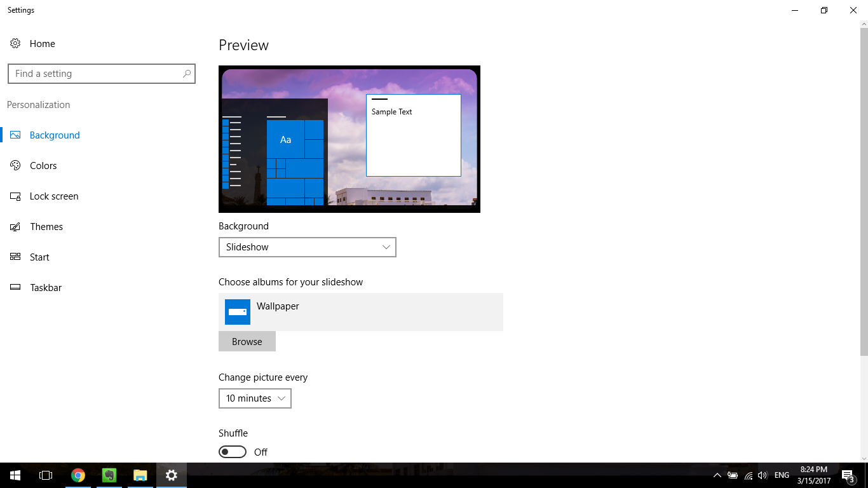The height and width of the screenshot is (488, 868).
Task: Click the Sample Text preview window
Action: click(x=414, y=135)
